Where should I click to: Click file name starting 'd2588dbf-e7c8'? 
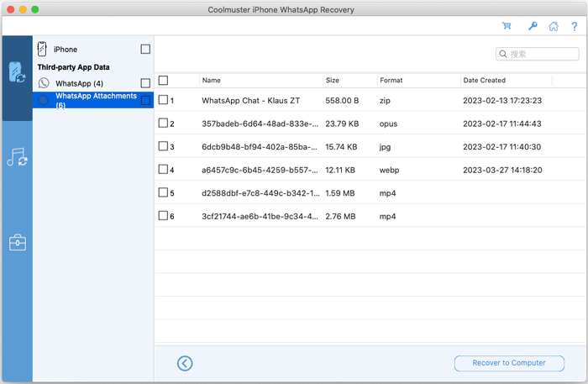[x=260, y=193]
